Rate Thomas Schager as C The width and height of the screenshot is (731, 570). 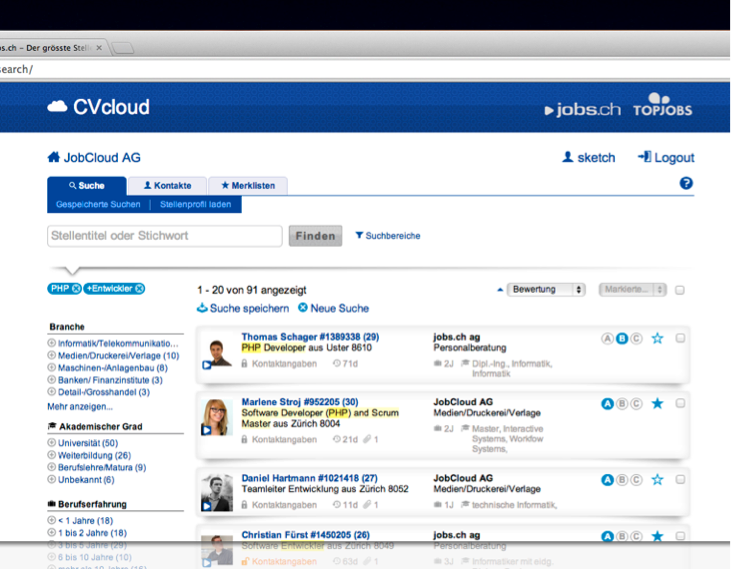click(636, 338)
